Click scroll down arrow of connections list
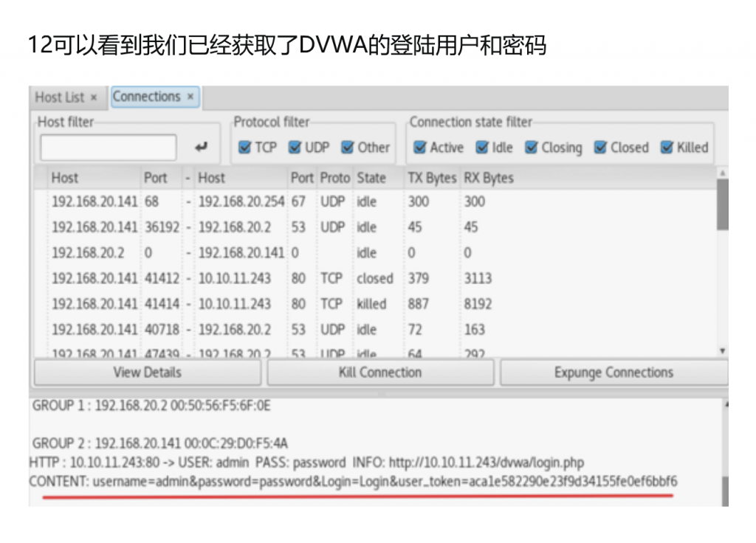The height and width of the screenshot is (543, 756). pos(722,350)
